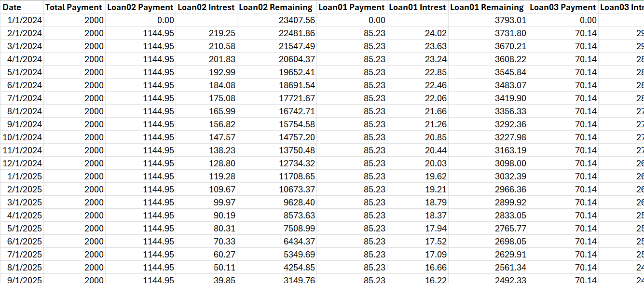Click the Loan02 Intrest header cell
The image size is (644, 283).
click(x=206, y=7)
